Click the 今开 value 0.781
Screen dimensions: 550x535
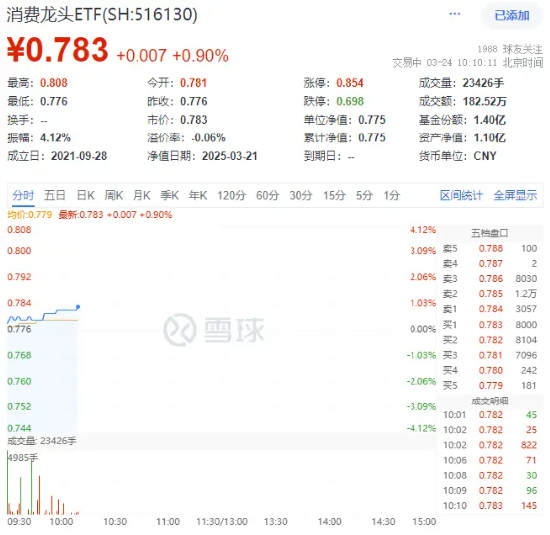point(194,83)
